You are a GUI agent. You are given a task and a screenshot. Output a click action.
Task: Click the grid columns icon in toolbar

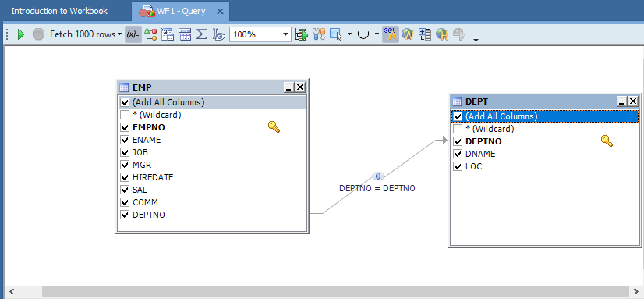point(185,34)
